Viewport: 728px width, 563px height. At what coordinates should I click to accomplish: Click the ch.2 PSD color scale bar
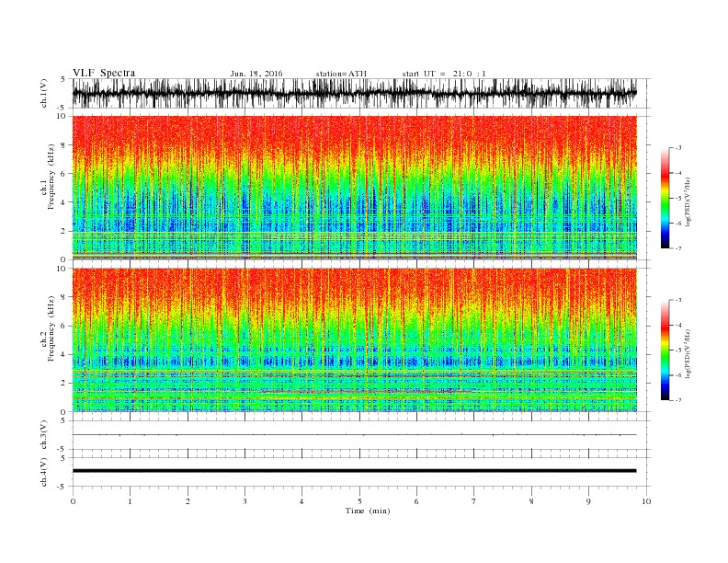[x=665, y=350]
